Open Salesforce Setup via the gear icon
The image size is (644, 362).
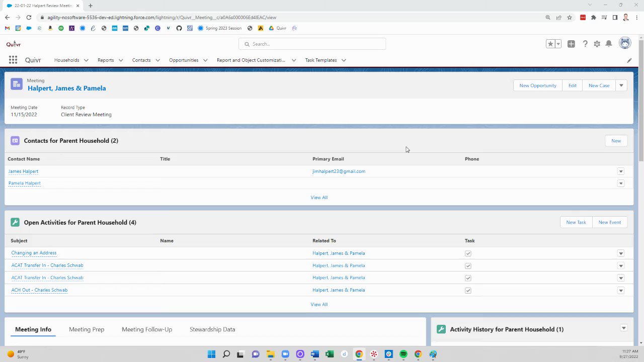click(x=597, y=44)
